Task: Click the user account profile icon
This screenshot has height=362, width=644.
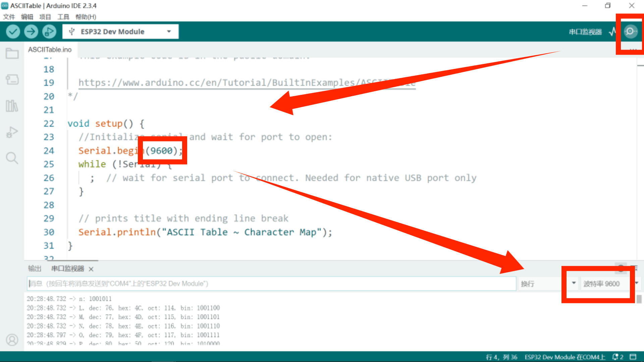Action: coord(12,340)
